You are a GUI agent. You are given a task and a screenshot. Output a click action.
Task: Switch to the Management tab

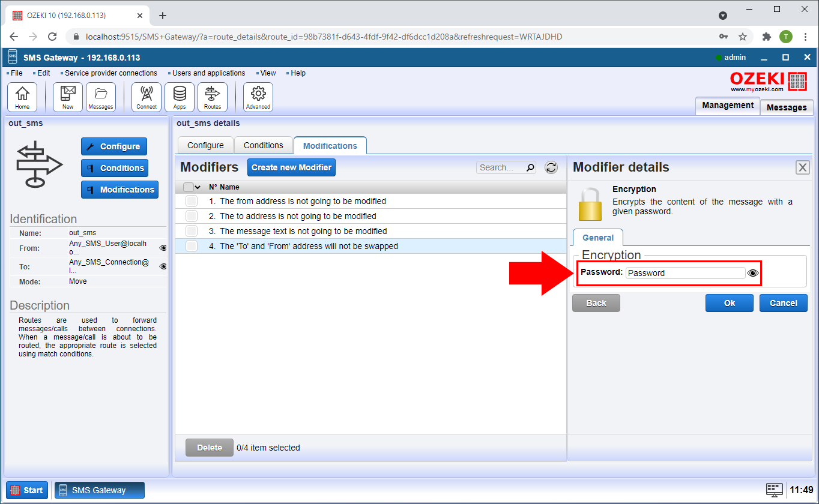pos(728,105)
